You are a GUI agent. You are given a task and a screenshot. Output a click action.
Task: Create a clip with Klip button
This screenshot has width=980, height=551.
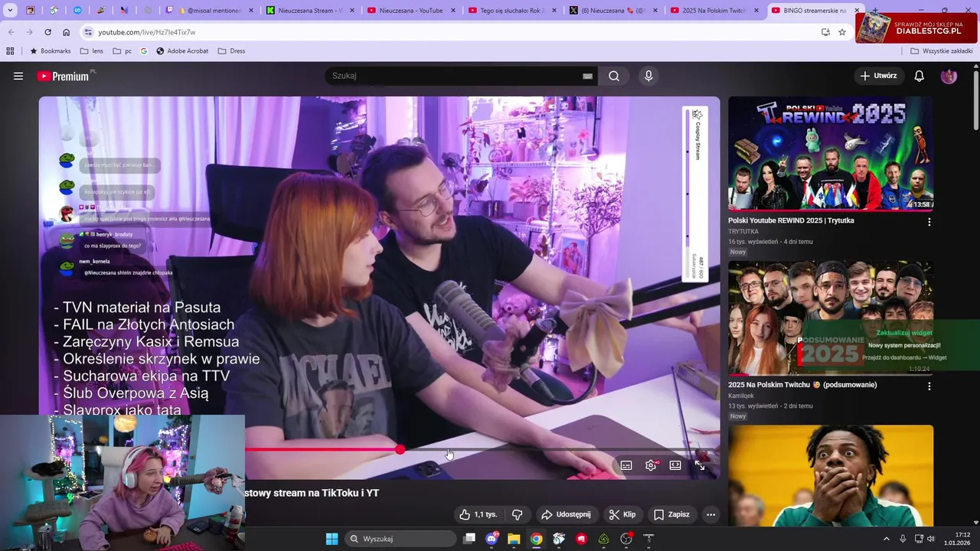pyautogui.click(x=622, y=514)
